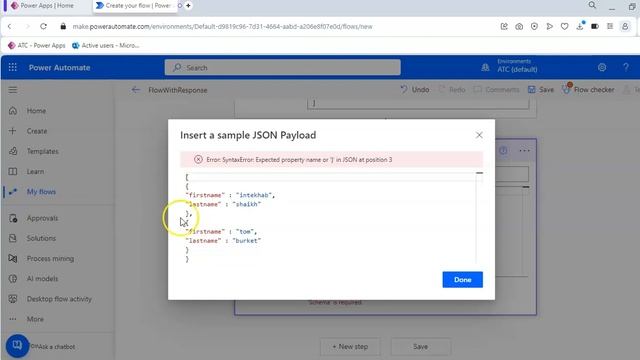Click the browser address bar URL

point(222,27)
